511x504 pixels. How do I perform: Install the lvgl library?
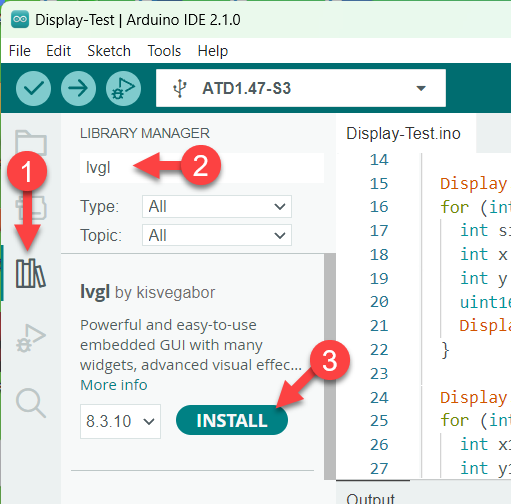pyautogui.click(x=232, y=420)
